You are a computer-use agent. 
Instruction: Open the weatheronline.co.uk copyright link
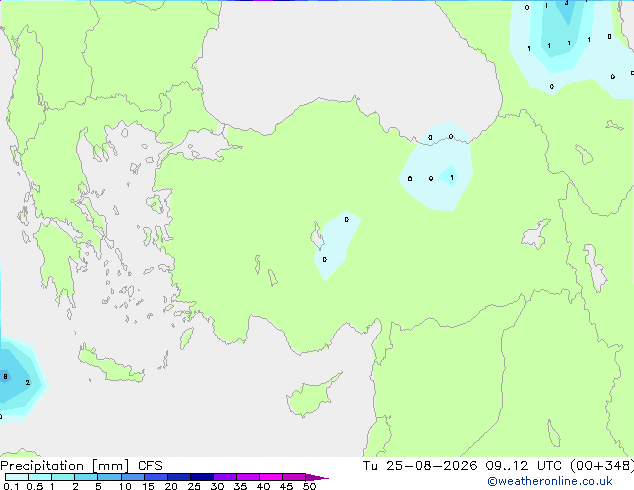click(550, 481)
